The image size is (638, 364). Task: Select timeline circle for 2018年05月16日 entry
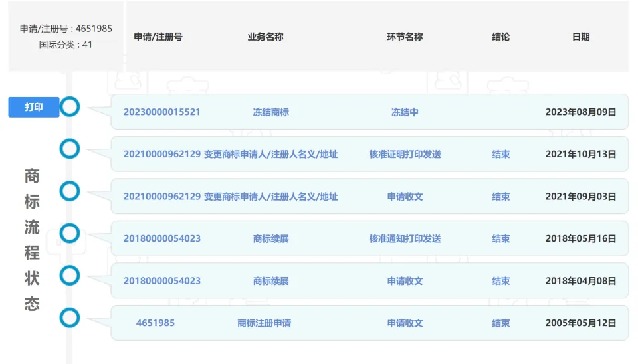pyautogui.click(x=70, y=233)
